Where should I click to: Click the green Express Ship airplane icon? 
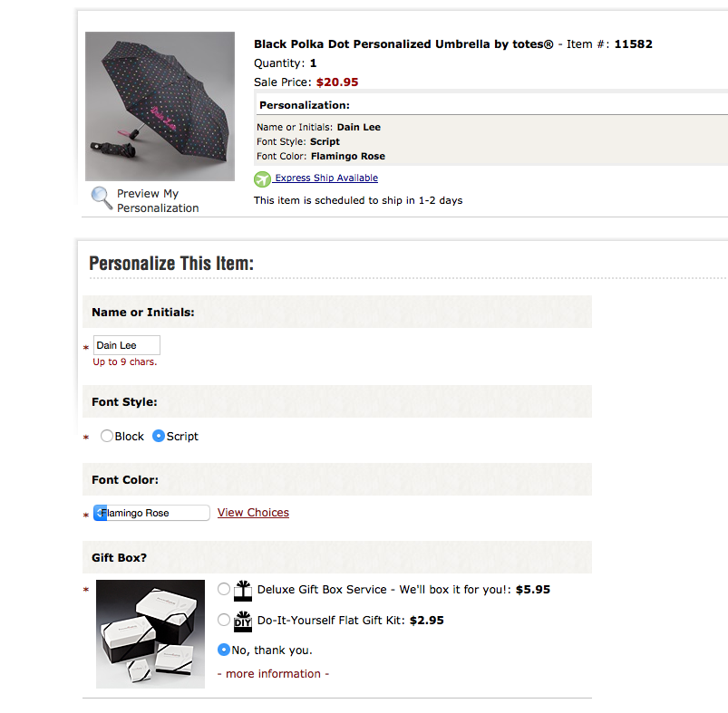point(262,179)
